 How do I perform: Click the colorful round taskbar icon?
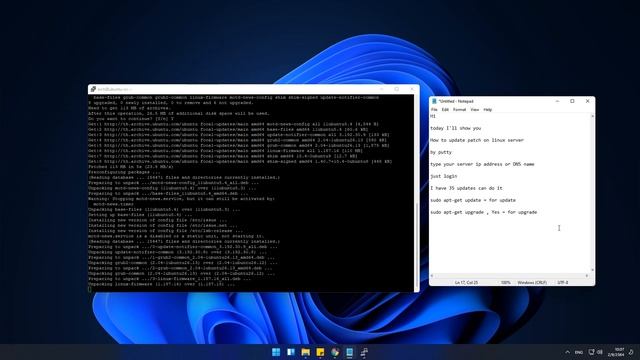point(335,352)
